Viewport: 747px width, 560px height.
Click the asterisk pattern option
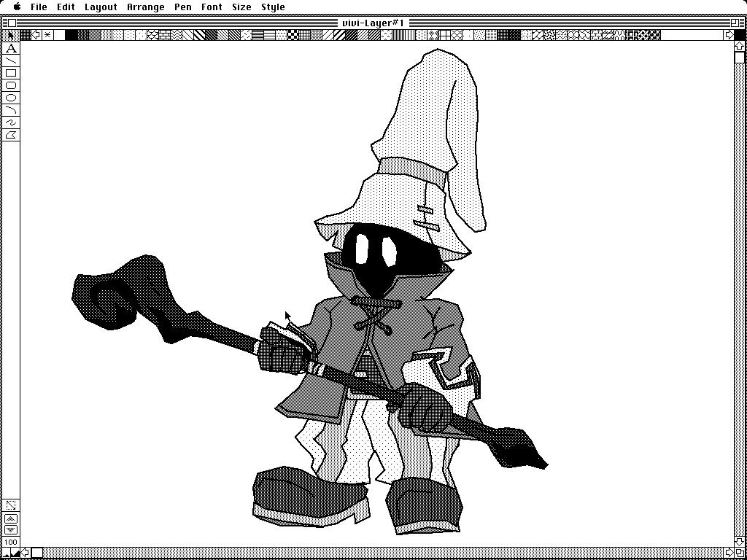point(47,35)
